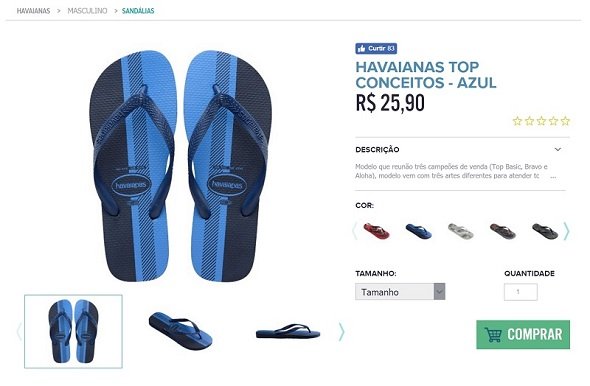Screen dimensions: 590x386
Task: Click the Comprar buy button
Action: [523, 334]
